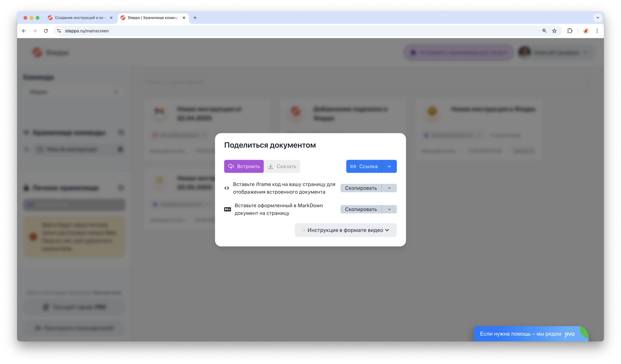Viewport: 621px width, 364px height.
Task: Click the zoom magnifier icon in address bar
Action: tap(544, 31)
